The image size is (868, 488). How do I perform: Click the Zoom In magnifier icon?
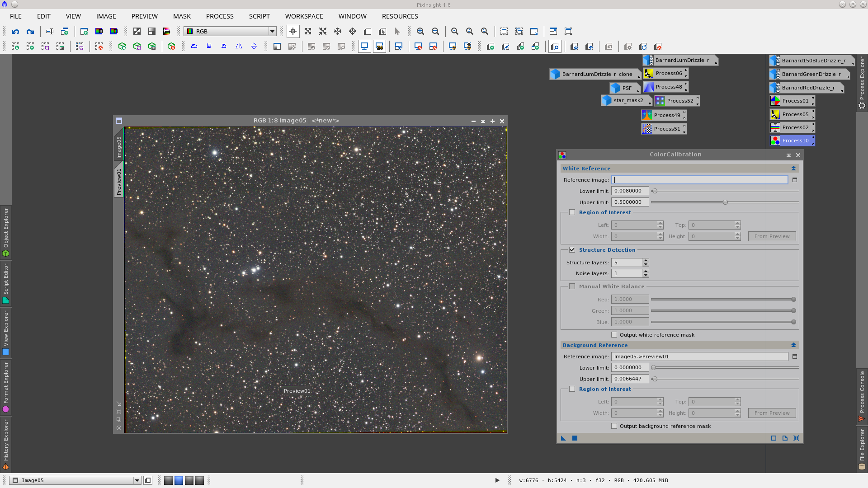click(x=420, y=32)
